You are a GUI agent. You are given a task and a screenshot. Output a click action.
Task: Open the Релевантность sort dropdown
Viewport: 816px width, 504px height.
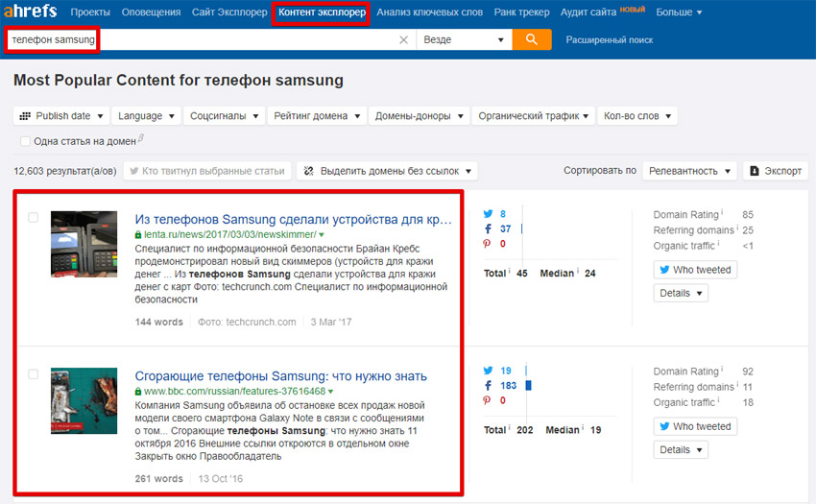point(689,171)
